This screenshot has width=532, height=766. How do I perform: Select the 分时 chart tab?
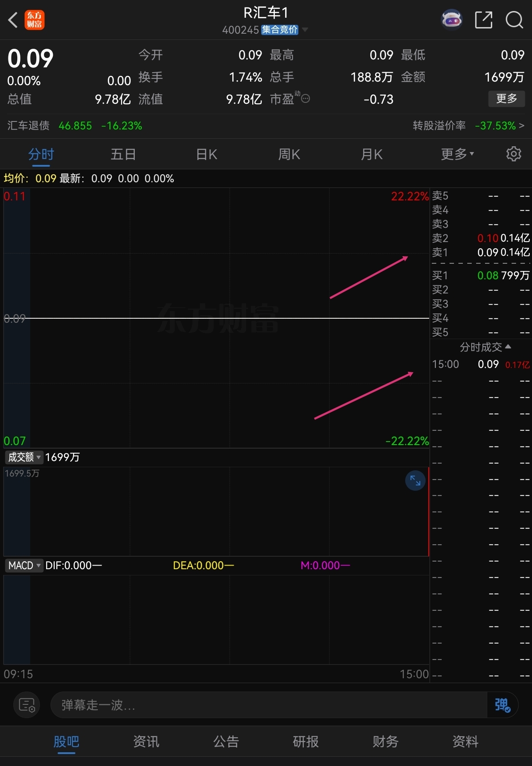coord(41,154)
